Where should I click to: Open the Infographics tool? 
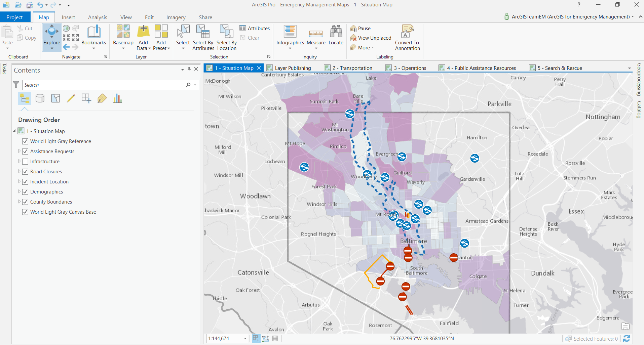point(290,37)
